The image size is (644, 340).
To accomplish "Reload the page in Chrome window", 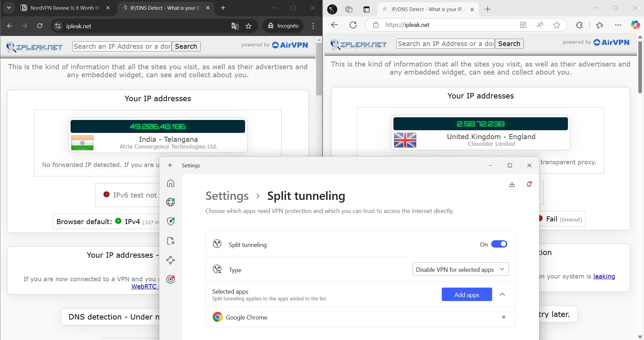I will pyautogui.click(x=40, y=26).
